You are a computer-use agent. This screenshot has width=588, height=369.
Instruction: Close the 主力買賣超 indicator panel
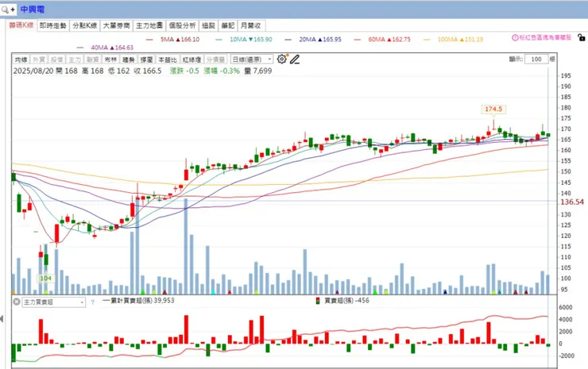(17, 302)
